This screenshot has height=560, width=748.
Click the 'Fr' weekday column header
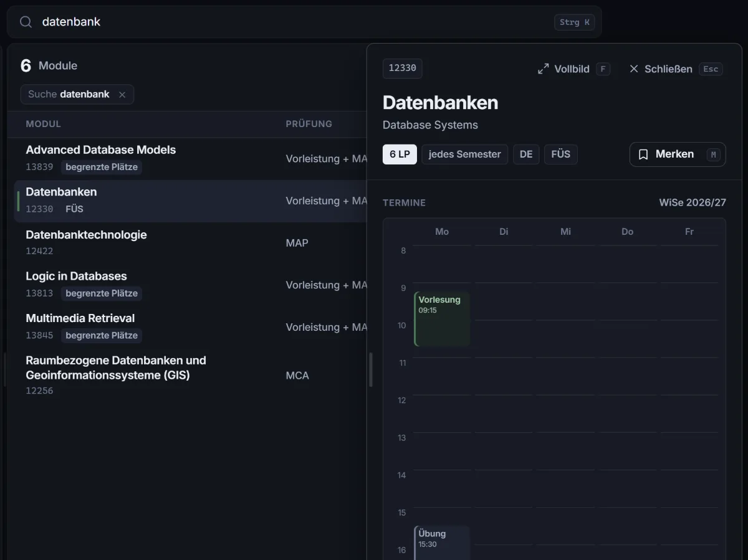[689, 232]
